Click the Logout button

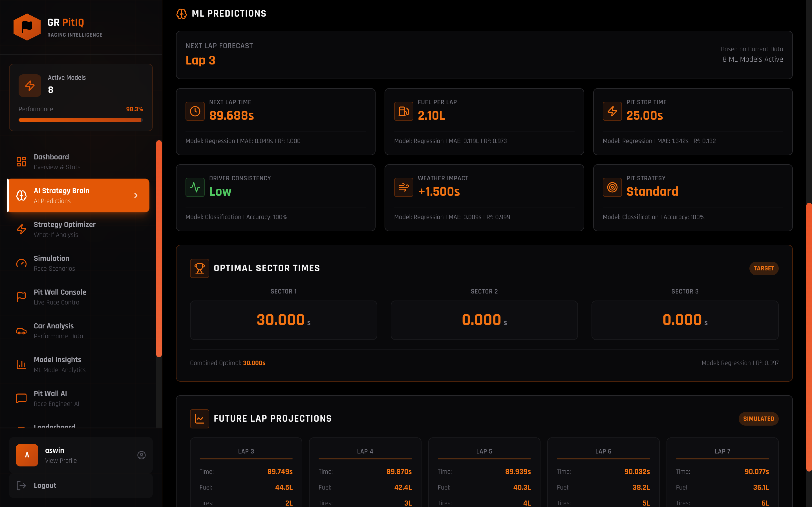point(45,485)
